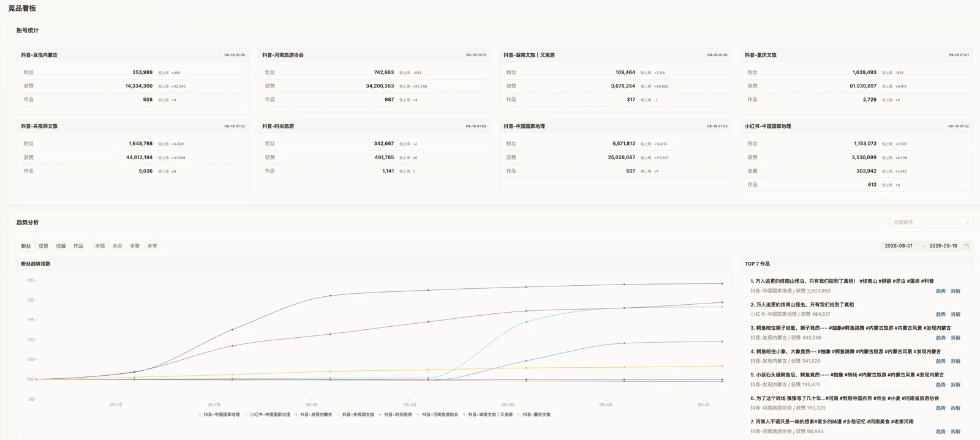The image size is (980, 440).
Task: Click the 抖音-时尚旅游 account card title
Action: point(278,126)
